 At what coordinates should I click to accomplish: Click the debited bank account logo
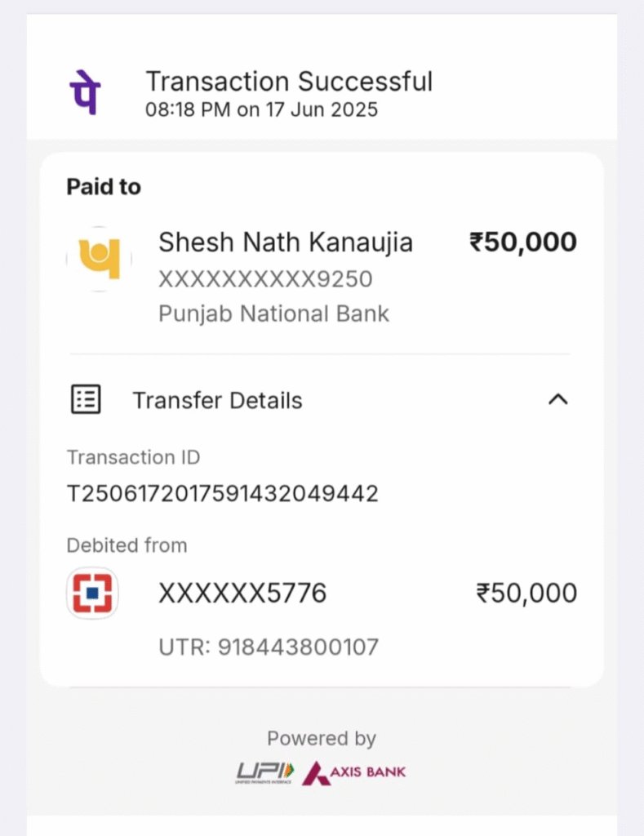click(92, 594)
